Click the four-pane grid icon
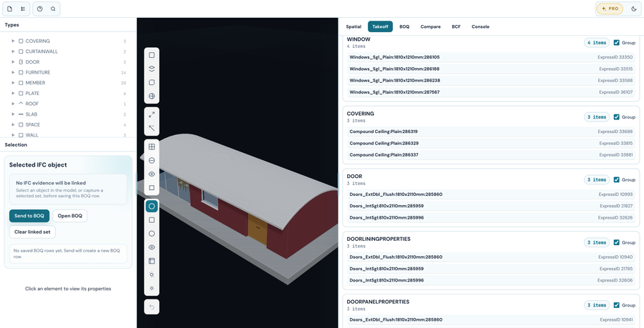The height and width of the screenshot is (328, 644). coord(152,146)
